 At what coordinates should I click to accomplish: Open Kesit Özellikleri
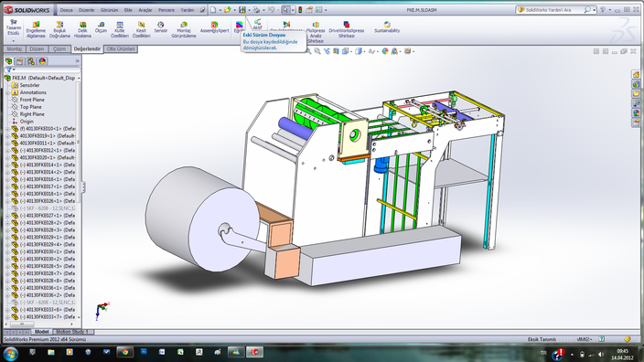coord(141,30)
